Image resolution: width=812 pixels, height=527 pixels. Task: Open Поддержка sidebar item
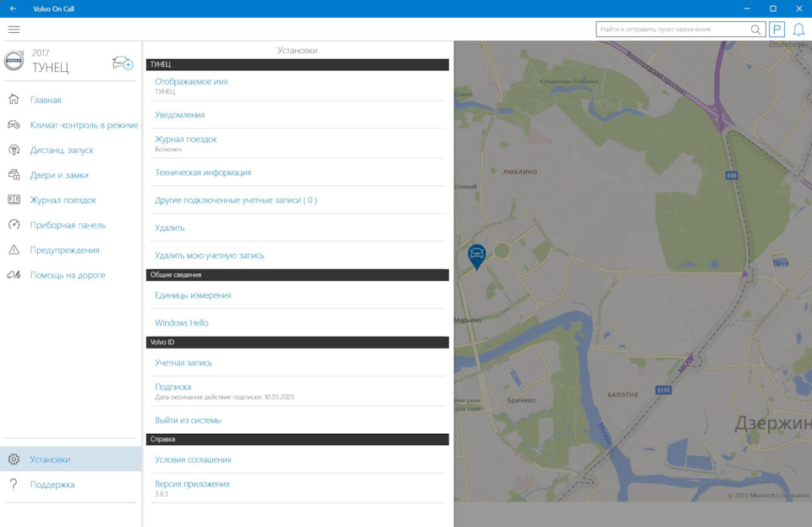pyautogui.click(x=71, y=485)
